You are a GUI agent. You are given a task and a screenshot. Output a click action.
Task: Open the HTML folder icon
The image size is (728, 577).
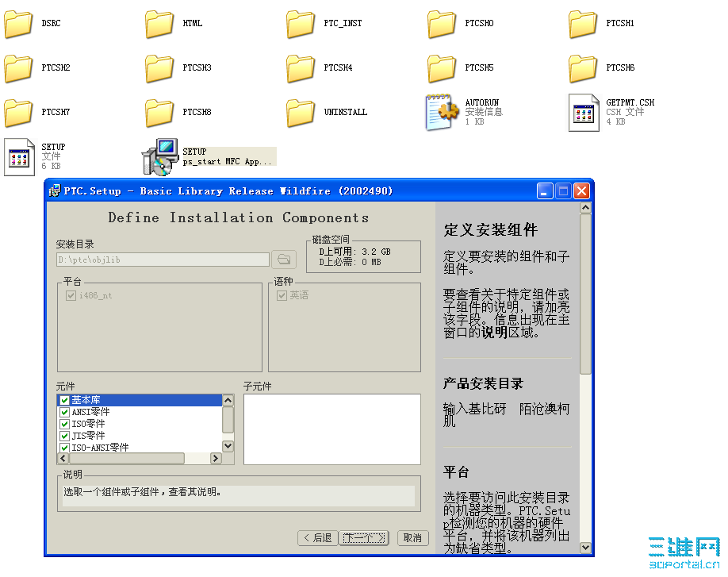coord(159,24)
